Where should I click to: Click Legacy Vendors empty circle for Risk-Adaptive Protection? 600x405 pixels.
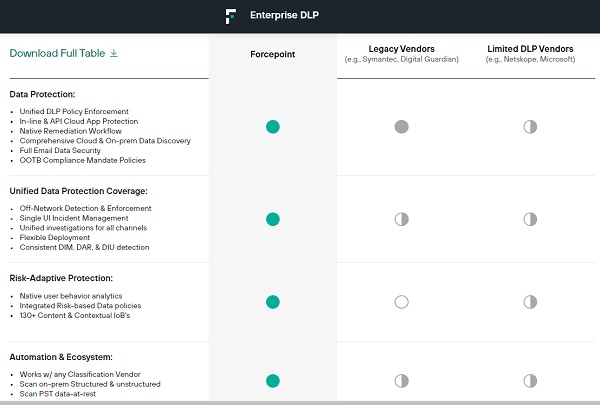click(401, 302)
